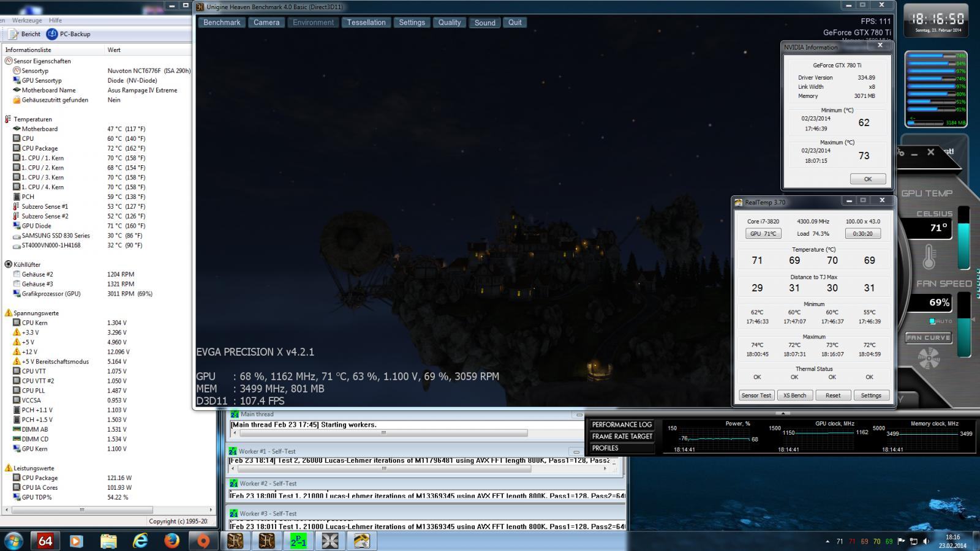The width and height of the screenshot is (980, 551).
Task: Show hidden tray icons arrow
Action: tap(827, 541)
